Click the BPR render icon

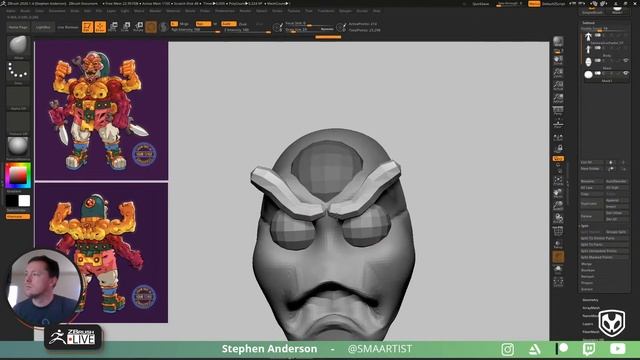coord(558,42)
